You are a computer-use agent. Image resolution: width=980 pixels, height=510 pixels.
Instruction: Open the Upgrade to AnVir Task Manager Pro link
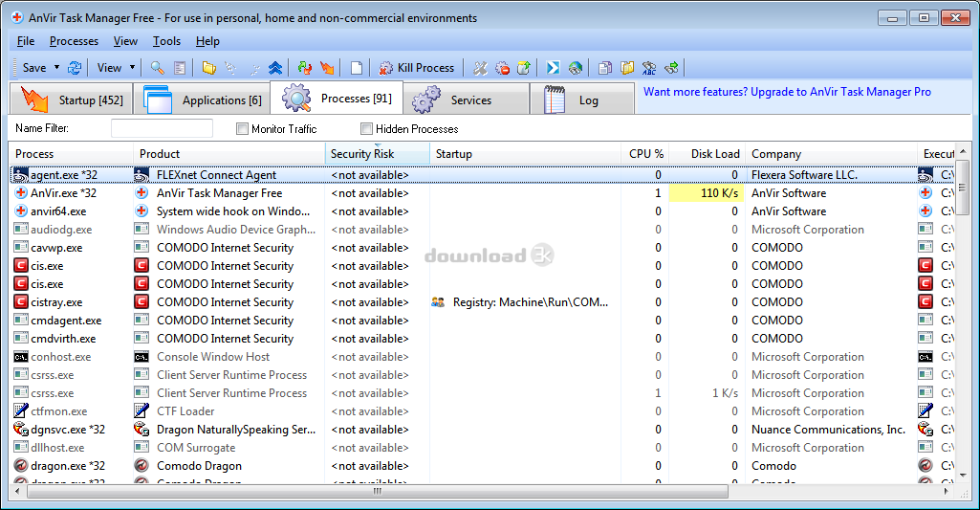point(787,92)
